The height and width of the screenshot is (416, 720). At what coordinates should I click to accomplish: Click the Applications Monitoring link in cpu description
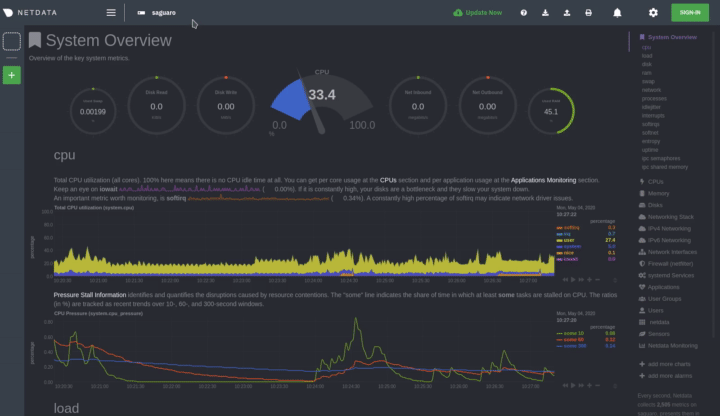pos(543,180)
